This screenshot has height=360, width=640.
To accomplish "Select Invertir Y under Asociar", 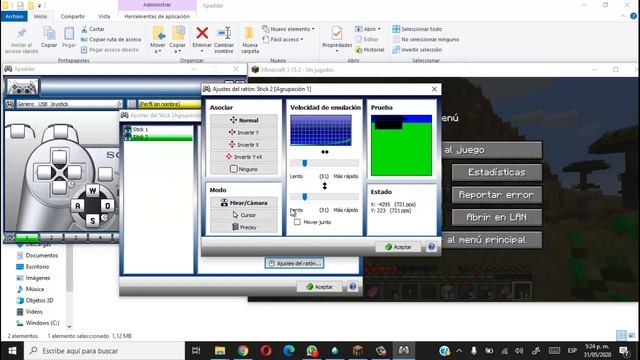I will point(244,132).
